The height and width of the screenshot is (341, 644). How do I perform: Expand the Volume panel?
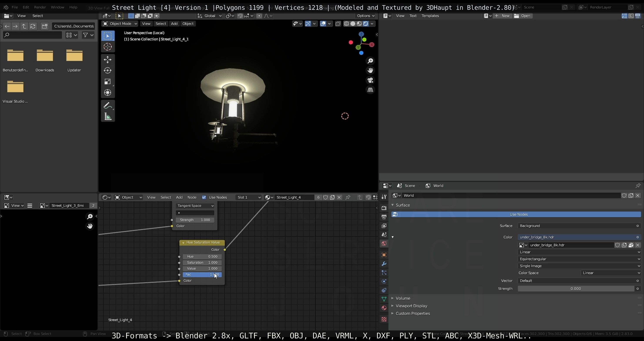point(403,298)
